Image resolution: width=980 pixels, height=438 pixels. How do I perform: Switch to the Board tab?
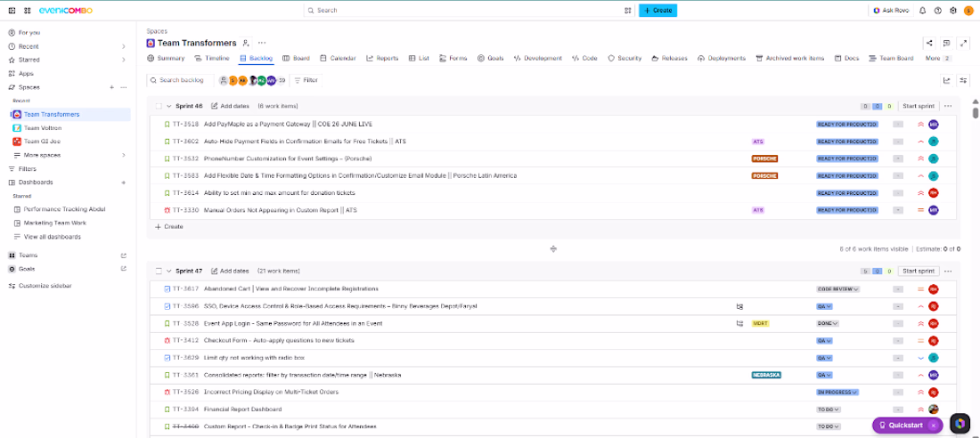(x=297, y=58)
